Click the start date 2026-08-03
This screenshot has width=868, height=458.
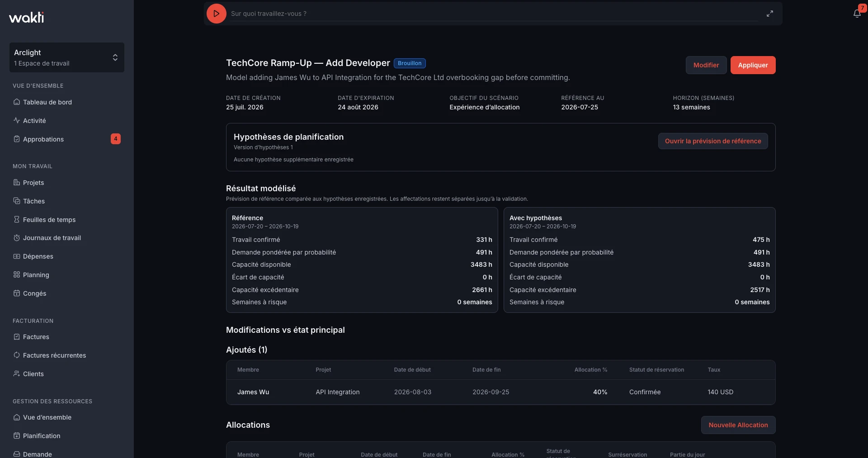pos(413,392)
